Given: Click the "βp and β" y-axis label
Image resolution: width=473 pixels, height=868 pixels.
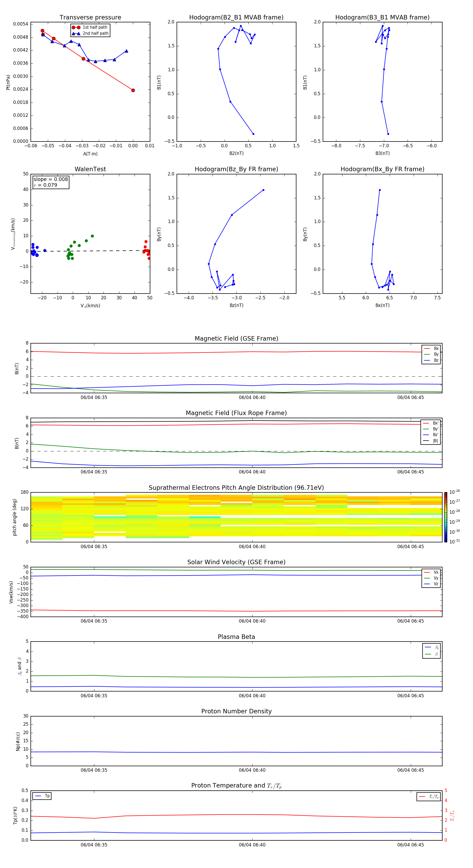Looking at the screenshot, I should (19, 666).
